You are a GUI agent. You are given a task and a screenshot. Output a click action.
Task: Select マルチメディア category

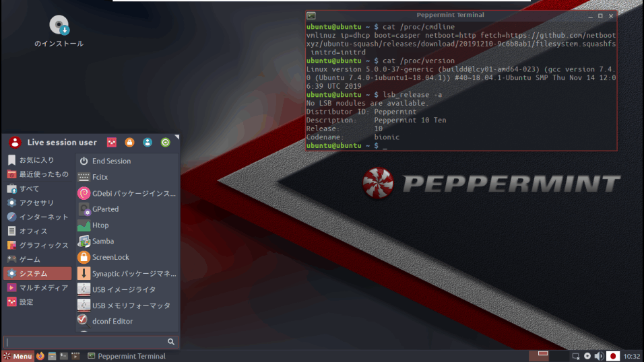click(37, 288)
